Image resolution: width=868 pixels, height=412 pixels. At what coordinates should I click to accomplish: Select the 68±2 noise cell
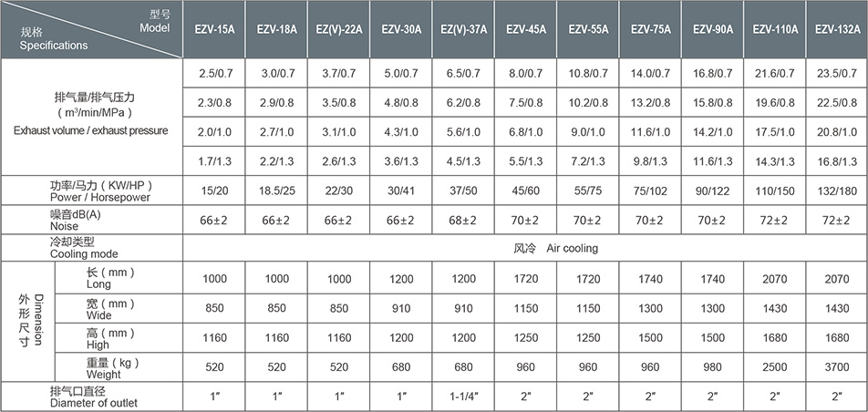coord(462,222)
